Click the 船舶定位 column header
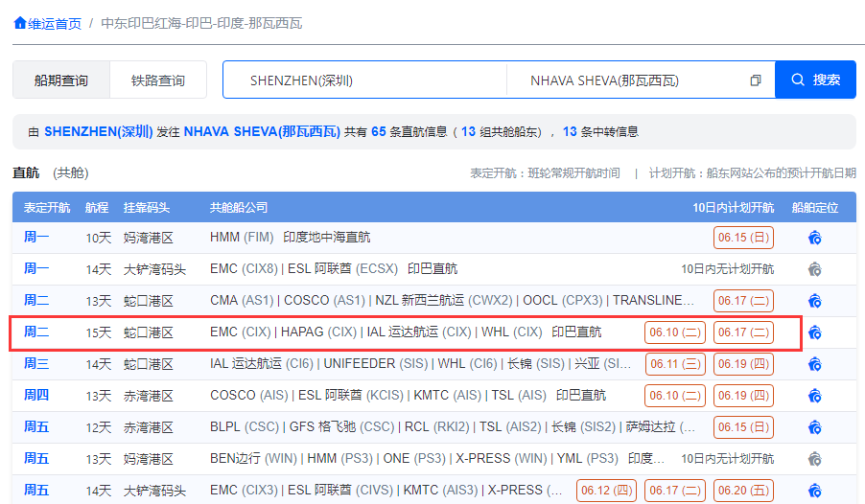Screen dimensions: 865x504 coord(815,208)
